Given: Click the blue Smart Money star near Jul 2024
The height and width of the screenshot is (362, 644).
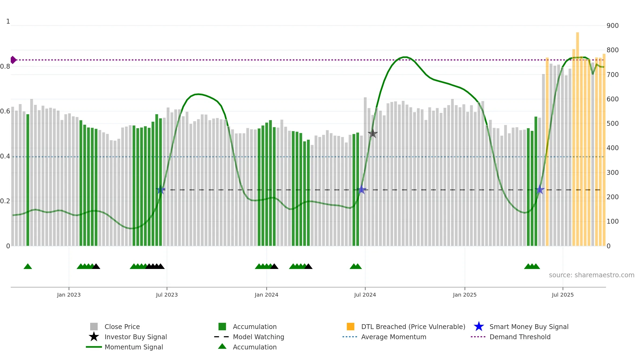Looking at the screenshot, I should [x=361, y=190].
